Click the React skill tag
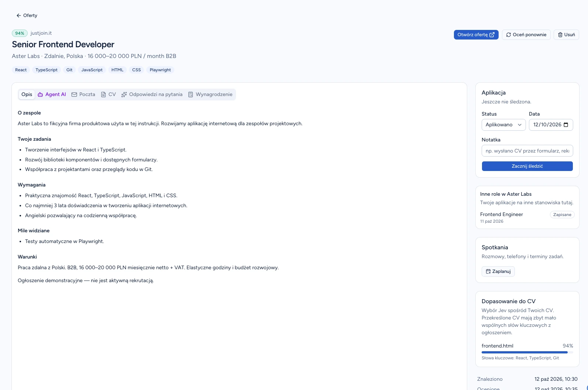Screen dimensions: 588x390 tap(21, 70)
